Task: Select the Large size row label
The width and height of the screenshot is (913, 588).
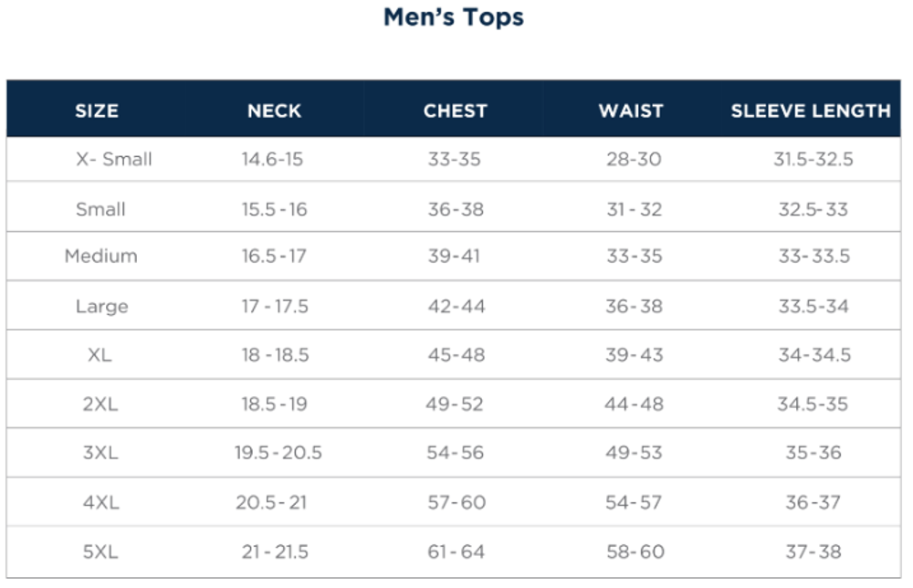Action: pos(101,307)
